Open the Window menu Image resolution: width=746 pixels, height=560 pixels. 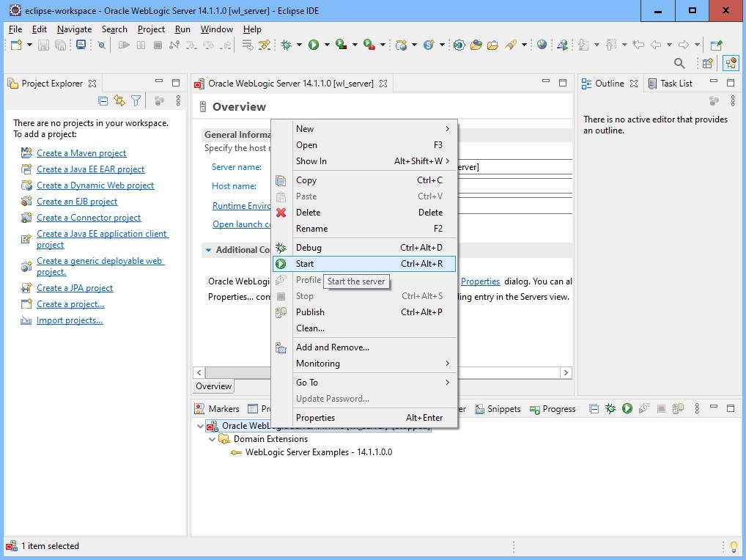pyautogui.click(x=216, y=29)
